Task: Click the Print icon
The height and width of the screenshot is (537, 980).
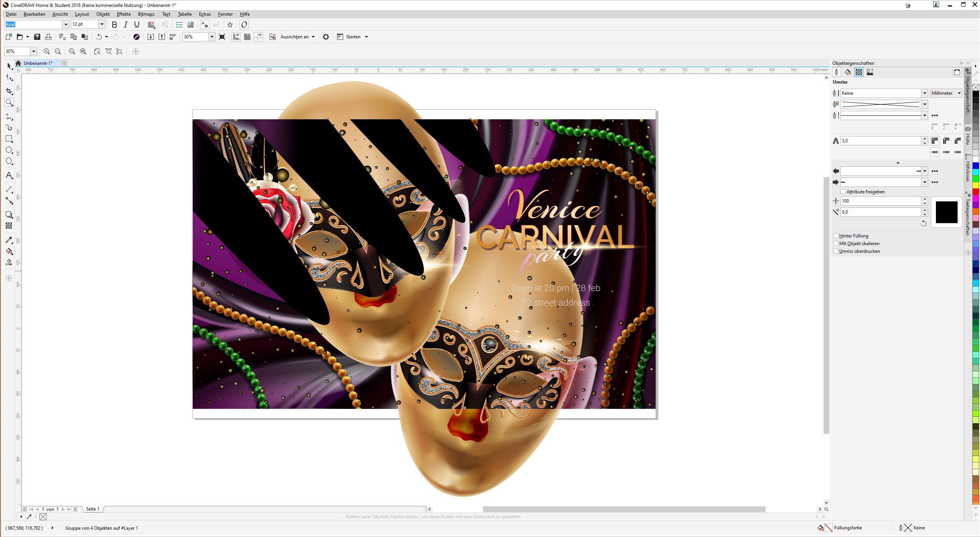Action: [48, 37]
